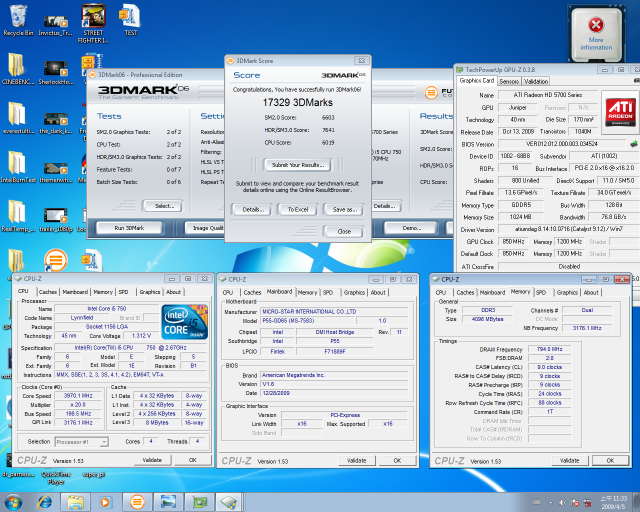Click the ATI Radeon logo in GPU-Z
This screenshot has height=512, width=640.
point(620,111)
